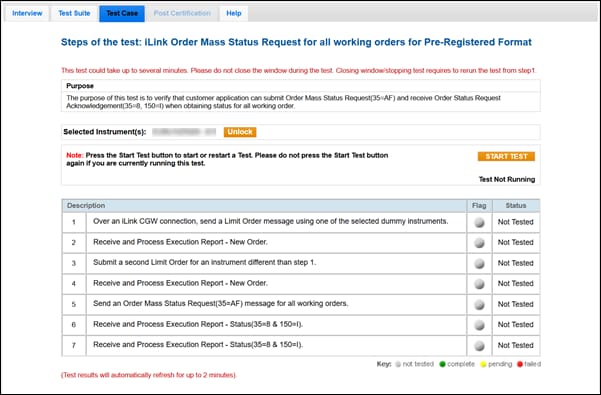Viewport: 601px width, 395px height.
Task: Click the red 'Note:' label
Action: tap(75, 155)
